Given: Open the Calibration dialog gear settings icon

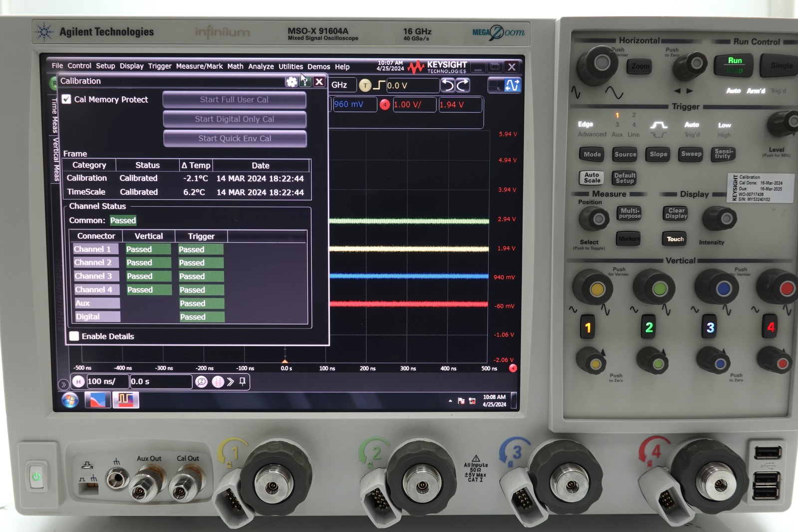Looking at the screenshot, I should tap(291, 82).
